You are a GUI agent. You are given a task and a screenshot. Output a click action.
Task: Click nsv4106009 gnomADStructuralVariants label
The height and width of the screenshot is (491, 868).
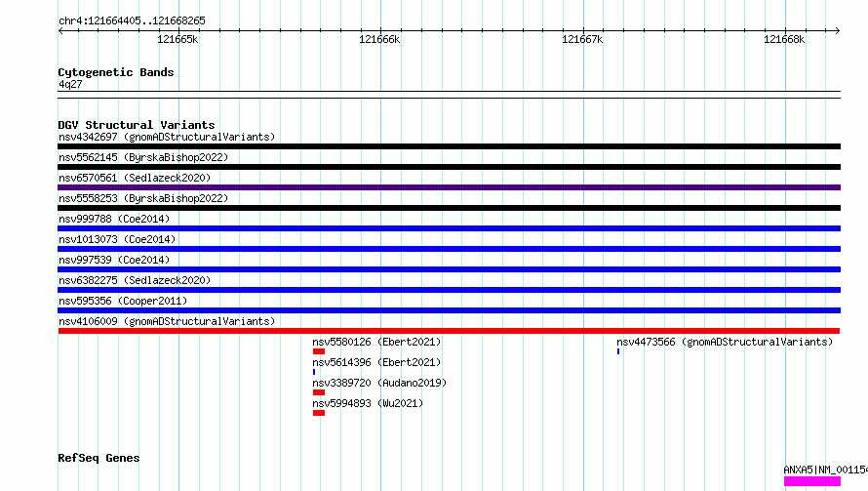click(x=167, y=321)
